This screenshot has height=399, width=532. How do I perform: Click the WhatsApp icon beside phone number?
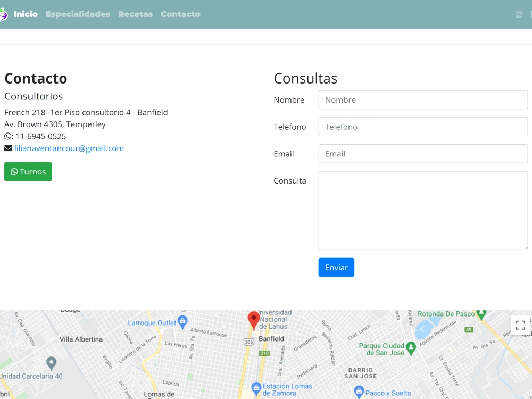click(x=8, y=136)
